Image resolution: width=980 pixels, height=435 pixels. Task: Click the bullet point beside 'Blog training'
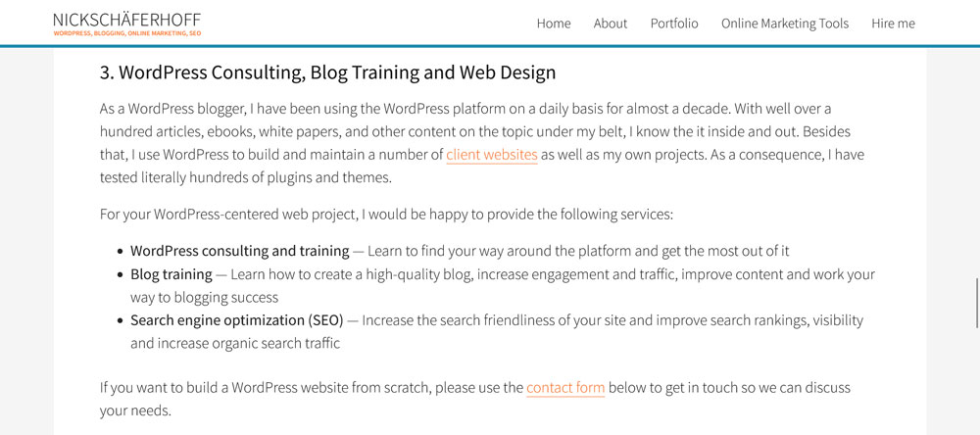click(x=121, y=275)
